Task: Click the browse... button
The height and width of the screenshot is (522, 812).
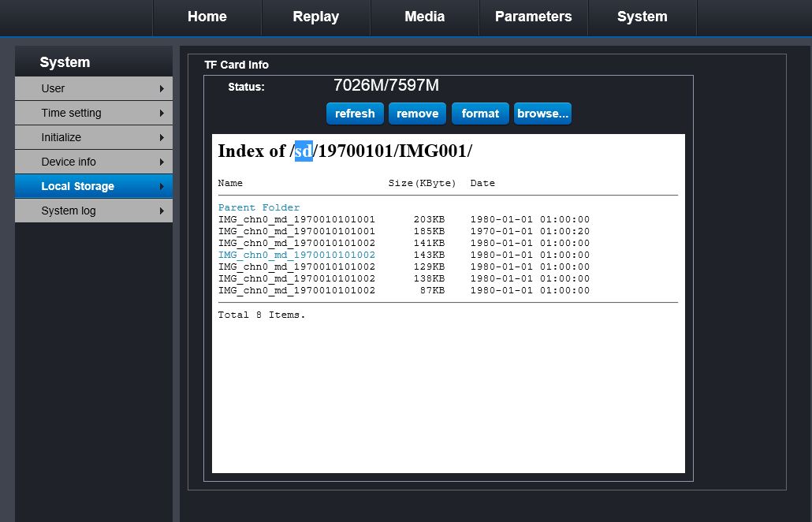Action: pyautogui.click(x=542, y=114)
